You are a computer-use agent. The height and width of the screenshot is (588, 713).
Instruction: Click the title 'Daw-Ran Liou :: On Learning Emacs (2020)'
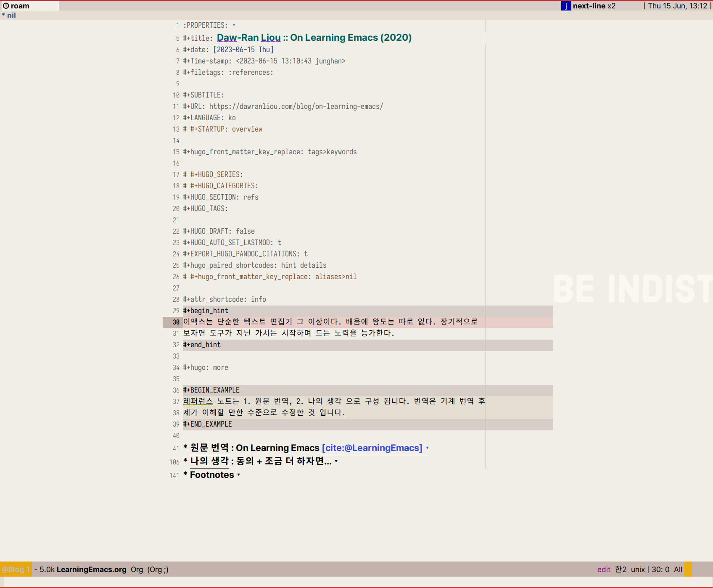coord(314,38)
